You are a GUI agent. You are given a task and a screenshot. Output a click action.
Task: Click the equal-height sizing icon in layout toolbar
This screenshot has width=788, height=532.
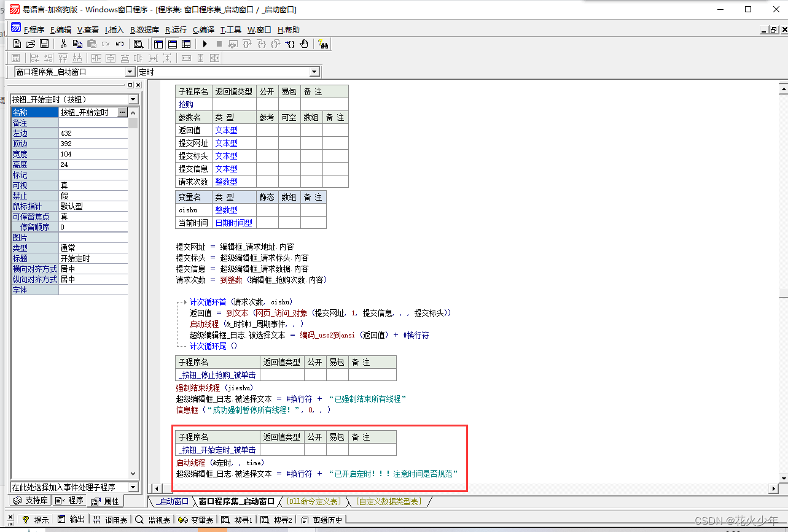(200, 58)
